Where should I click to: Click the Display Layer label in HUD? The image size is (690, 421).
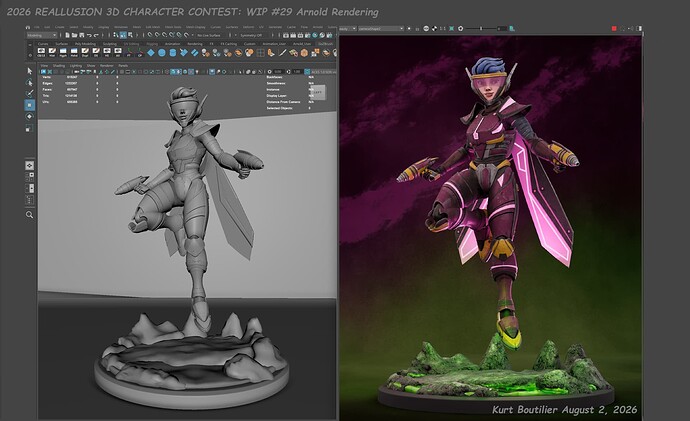[x=276, y=95]
